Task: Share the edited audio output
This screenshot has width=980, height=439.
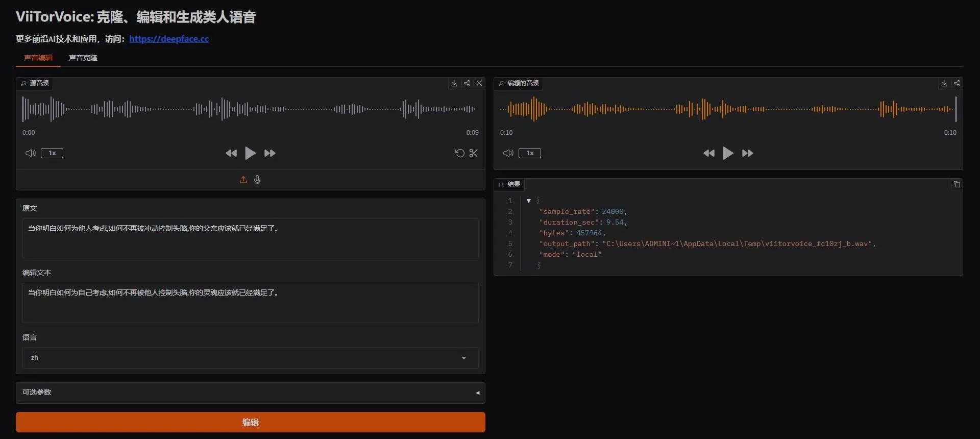Action: (957, 83)
